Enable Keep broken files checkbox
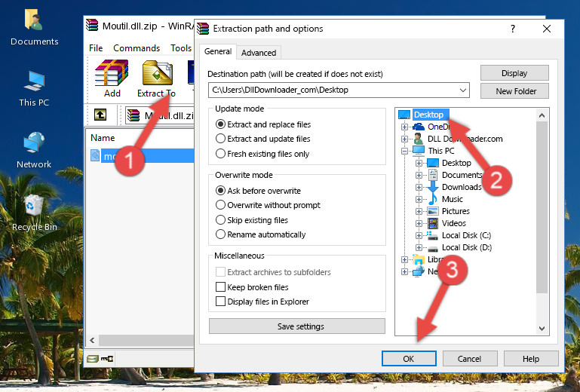The image size is (580, 392). pos(220,287)
